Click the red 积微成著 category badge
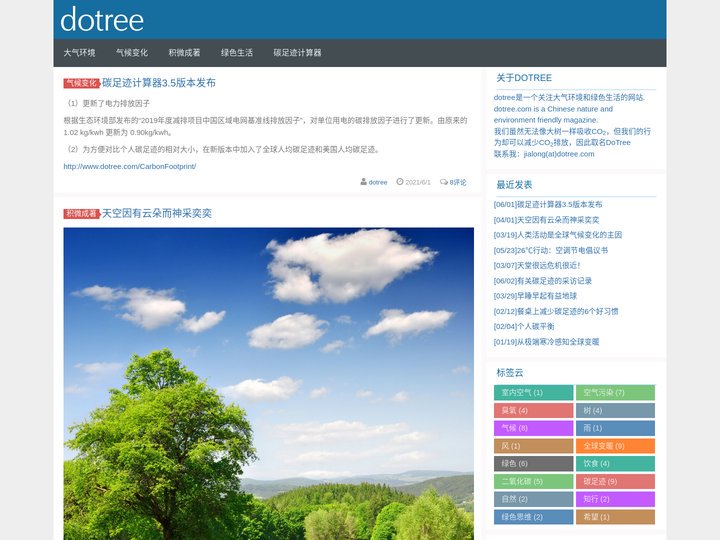Viewport: 720px width, 540px height. coord(82,214)
